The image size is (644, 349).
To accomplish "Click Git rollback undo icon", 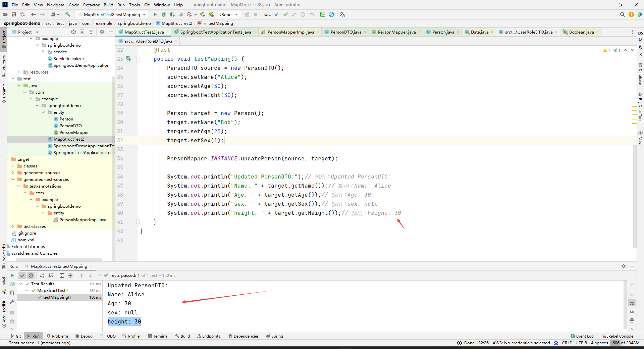I will tap(312, 14).
